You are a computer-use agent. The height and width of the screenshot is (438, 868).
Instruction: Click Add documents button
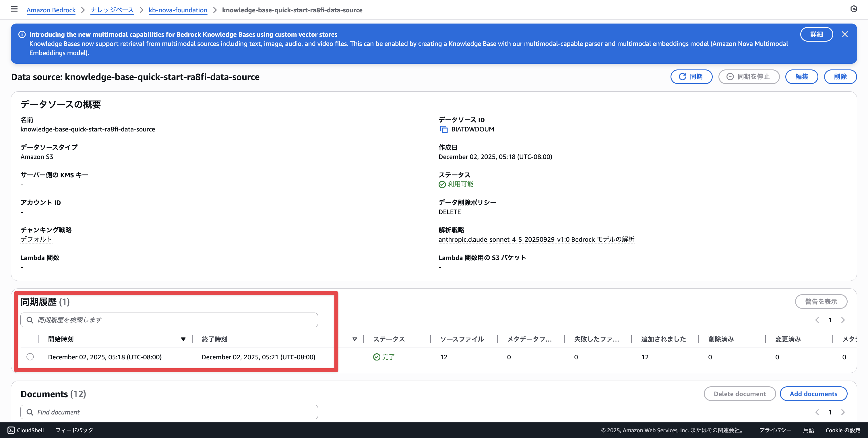(813, 394)
